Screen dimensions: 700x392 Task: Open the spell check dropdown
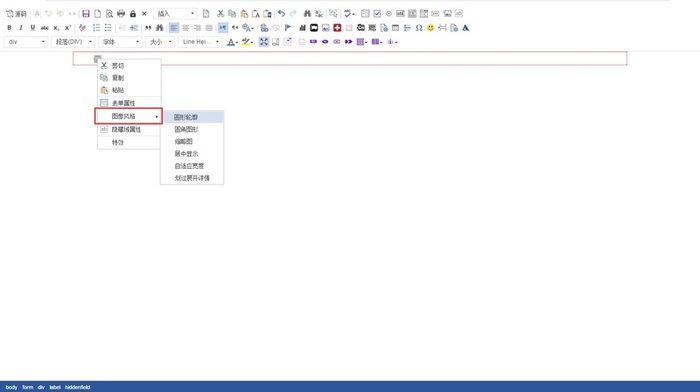(349, 14)
